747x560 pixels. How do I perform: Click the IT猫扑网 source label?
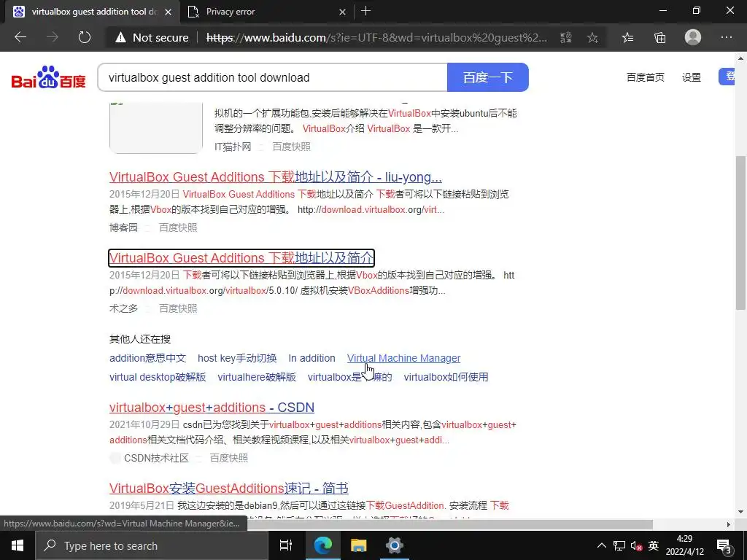click(x=233, y=147)
